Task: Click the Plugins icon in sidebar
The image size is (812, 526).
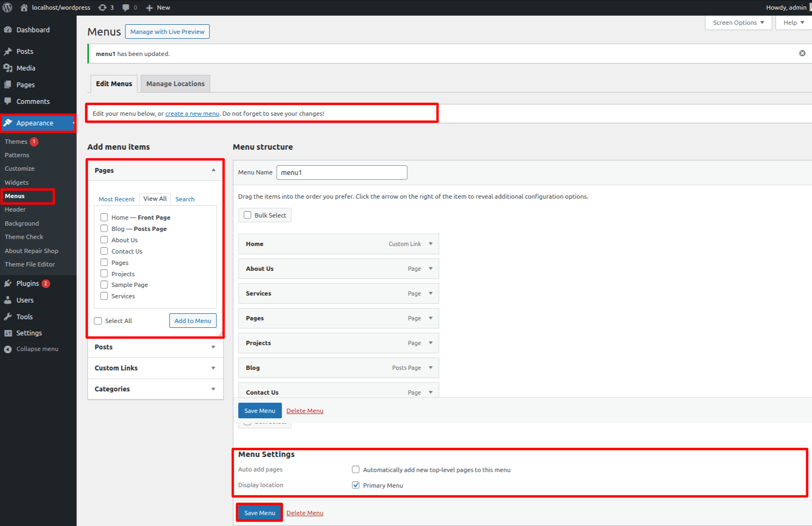Action: tap(8, 284)
